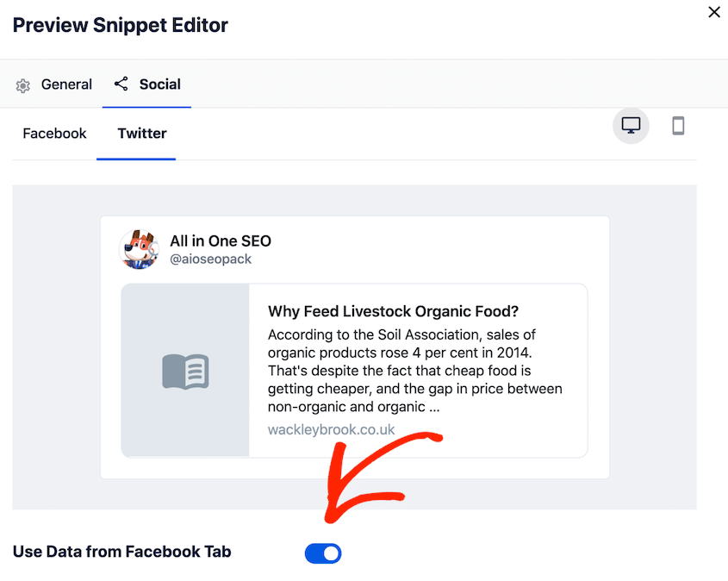Click the share icon beside Social

pos(121,84)
